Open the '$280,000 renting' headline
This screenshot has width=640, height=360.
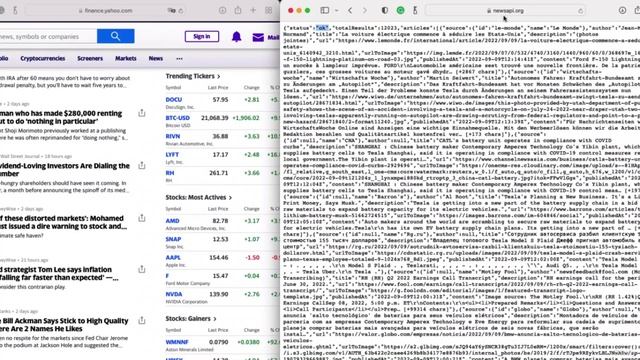61,117
